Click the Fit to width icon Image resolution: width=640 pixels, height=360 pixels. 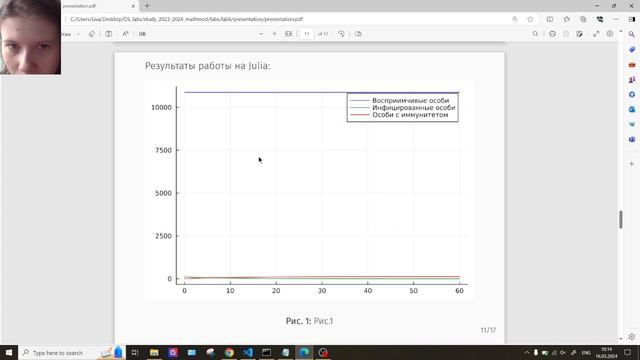[x=289, y=34]
